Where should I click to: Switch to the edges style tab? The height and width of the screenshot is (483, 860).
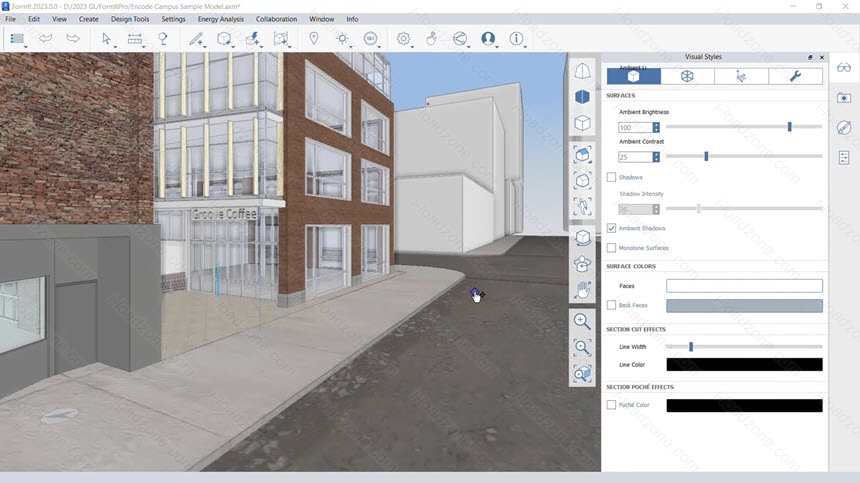[687, 76]
